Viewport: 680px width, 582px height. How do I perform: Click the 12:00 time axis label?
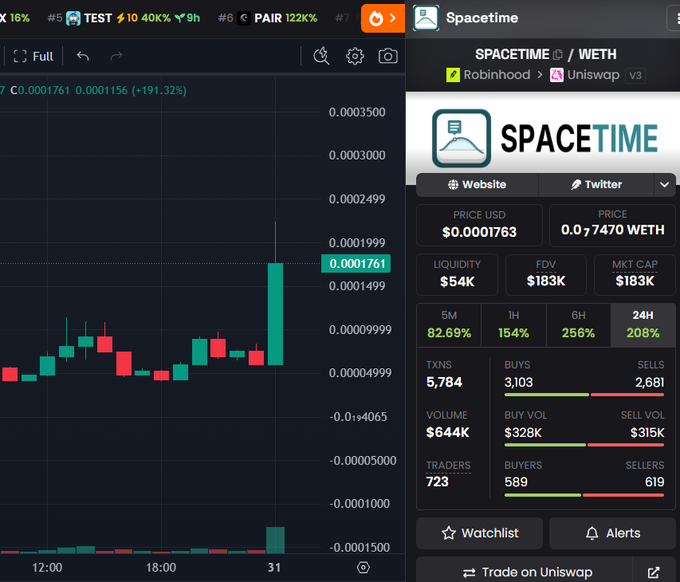click(47, 568)
